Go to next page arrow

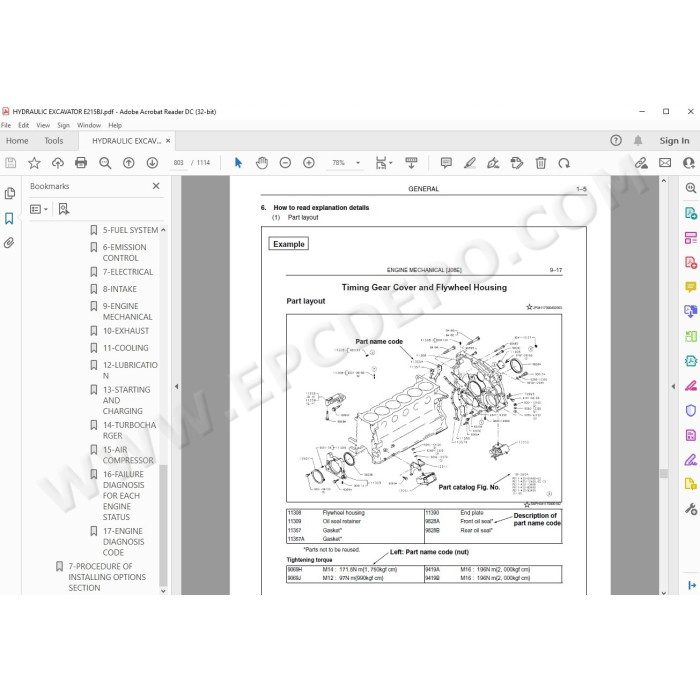(x=152, y=163)
